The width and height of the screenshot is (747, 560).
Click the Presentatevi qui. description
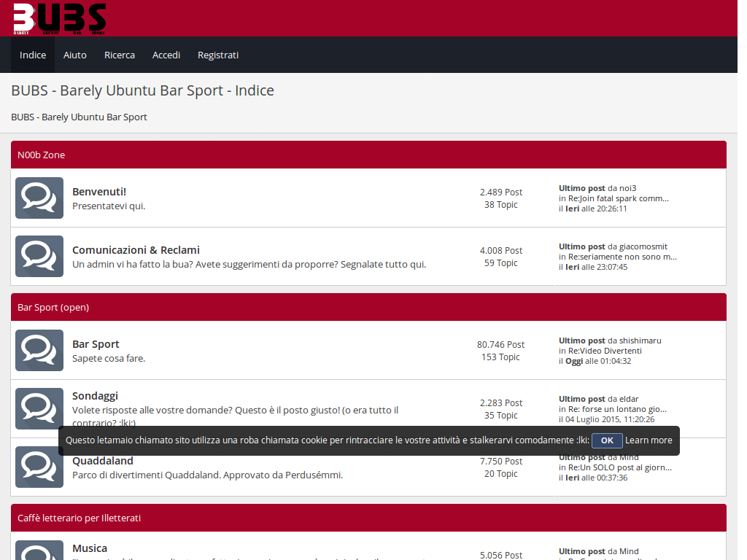(109, 206)
